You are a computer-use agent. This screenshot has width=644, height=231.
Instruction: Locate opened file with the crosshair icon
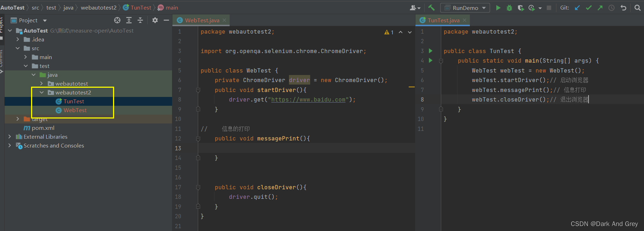pos(117,20)
